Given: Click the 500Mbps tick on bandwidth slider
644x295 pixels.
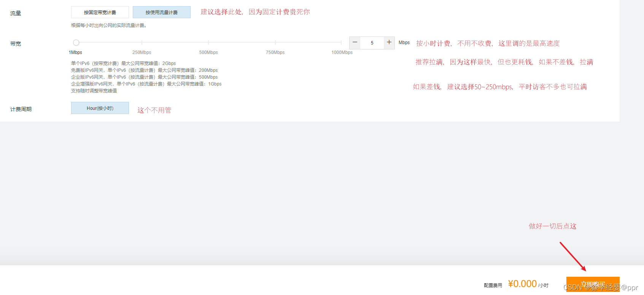Looking at the screenshot, I should (208, 43).
